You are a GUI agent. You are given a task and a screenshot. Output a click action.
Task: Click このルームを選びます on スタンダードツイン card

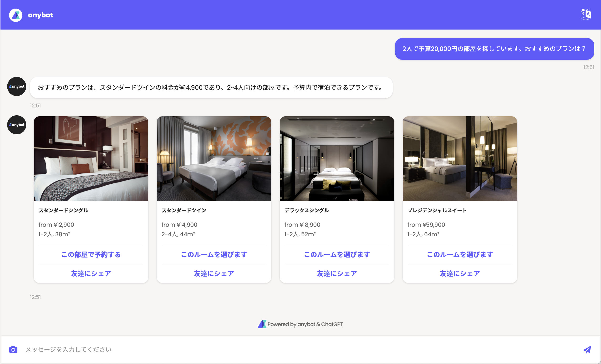(x=214, y=254)
